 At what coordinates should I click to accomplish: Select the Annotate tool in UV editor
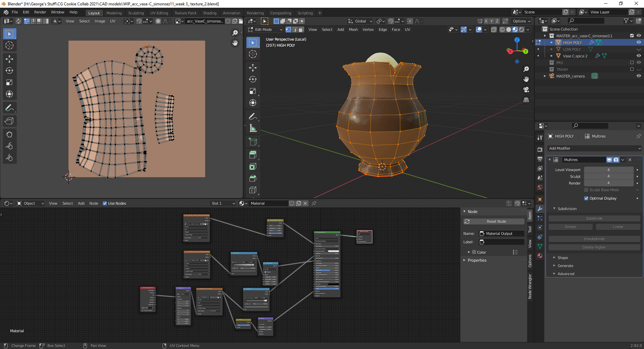tap(9, 108)
